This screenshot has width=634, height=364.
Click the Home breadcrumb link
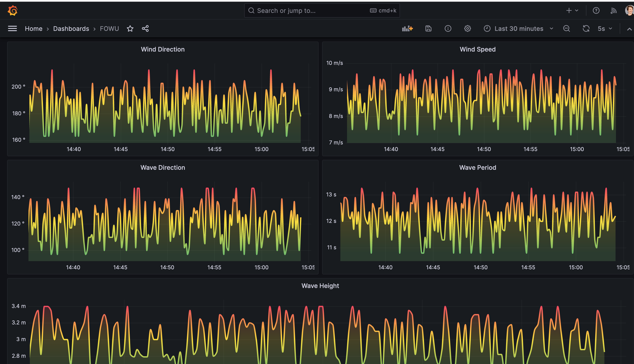tap(33, 28)
